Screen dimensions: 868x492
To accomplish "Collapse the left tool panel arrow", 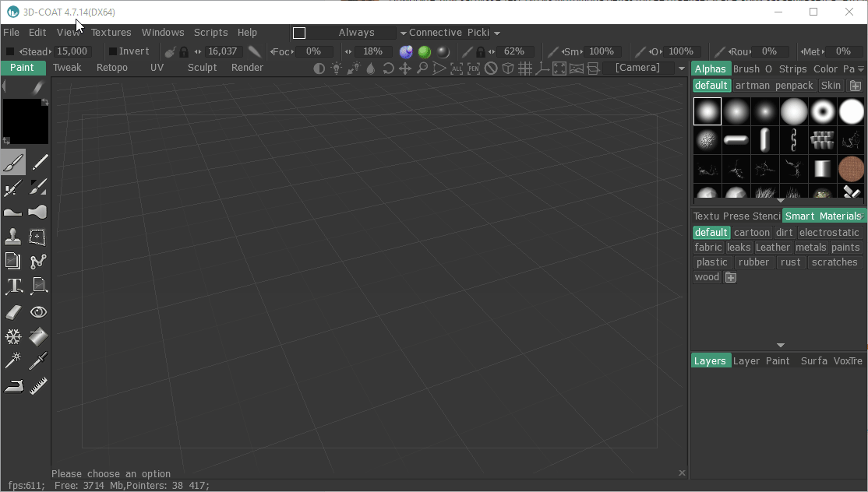I will pyautogui.click(x=5, y=86).
